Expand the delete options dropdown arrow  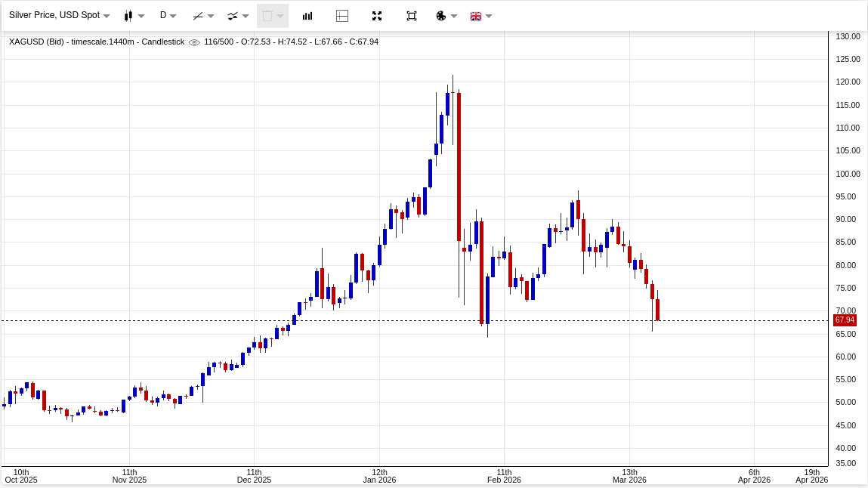(280, 16)
